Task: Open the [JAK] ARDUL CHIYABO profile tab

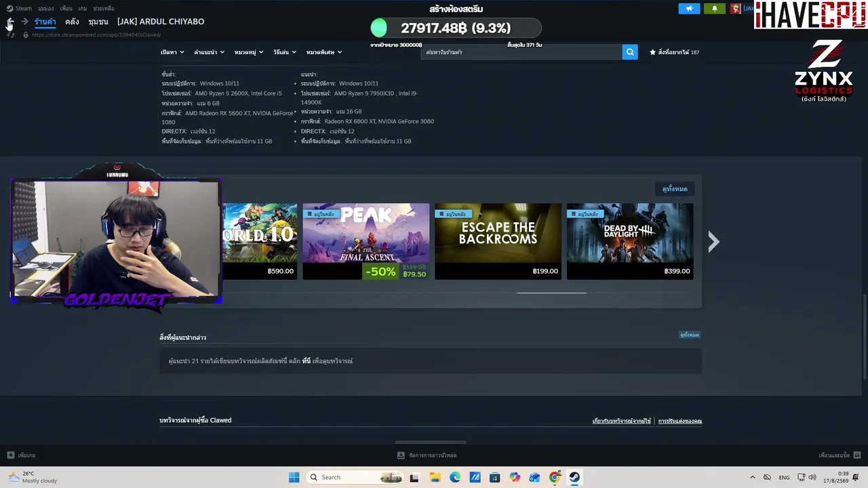Action: [x=161, y=22]
